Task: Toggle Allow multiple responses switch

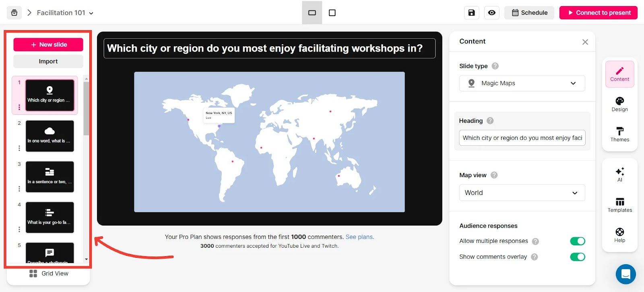Action: click(577, 241)
